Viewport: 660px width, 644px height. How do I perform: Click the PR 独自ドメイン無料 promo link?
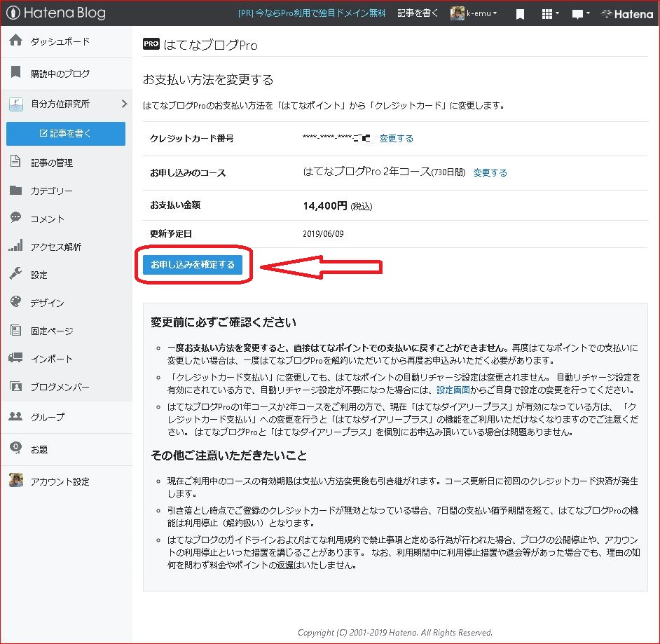[x=312, y=13]
